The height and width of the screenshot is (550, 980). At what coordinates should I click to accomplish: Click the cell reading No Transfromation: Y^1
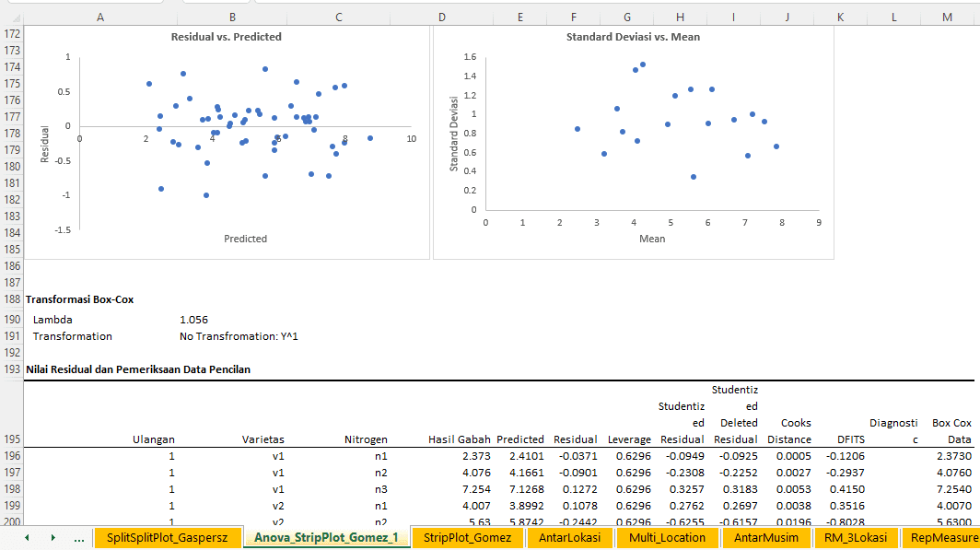[239, 336]
